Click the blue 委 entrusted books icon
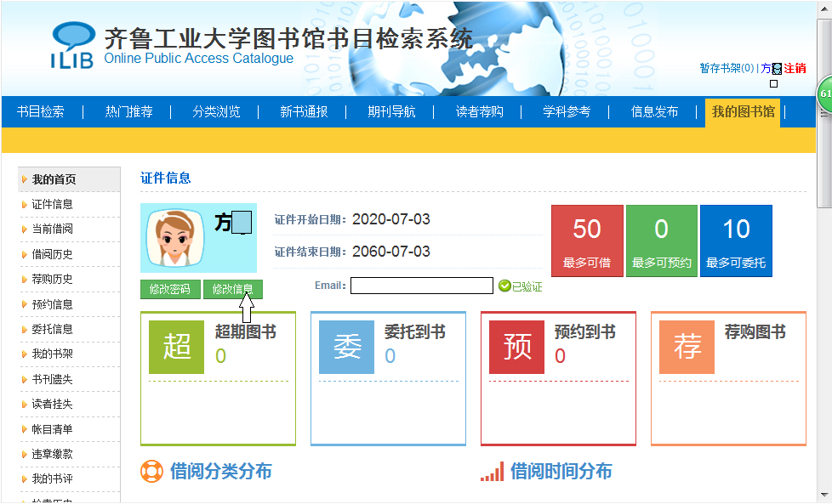Screen dimensions: 832x504 pos(346,348)
